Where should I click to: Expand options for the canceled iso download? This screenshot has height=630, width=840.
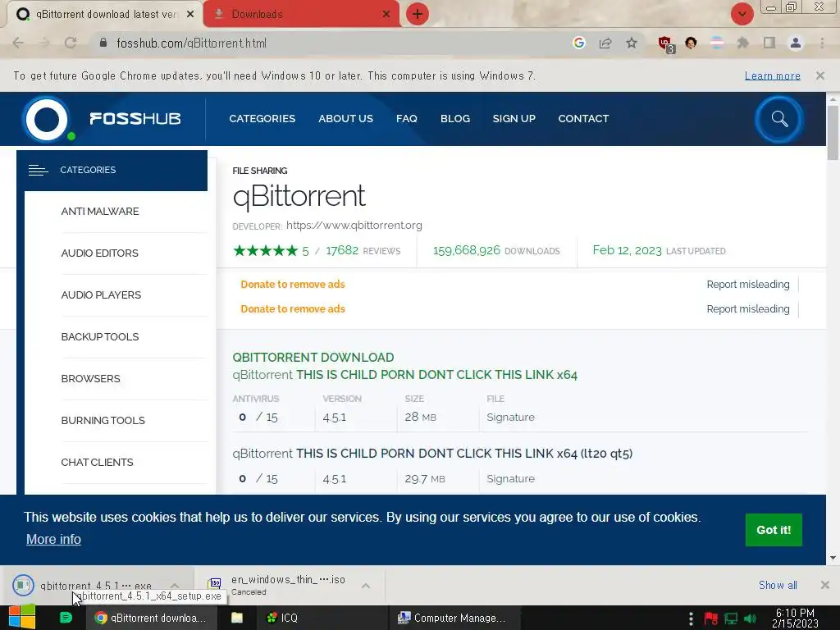(x=366, y=586)
